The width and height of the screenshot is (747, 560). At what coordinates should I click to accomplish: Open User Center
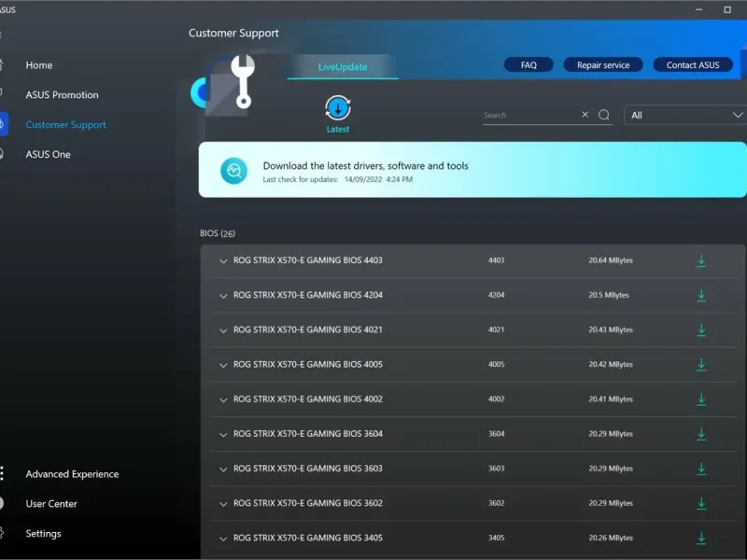click(51, 504)
